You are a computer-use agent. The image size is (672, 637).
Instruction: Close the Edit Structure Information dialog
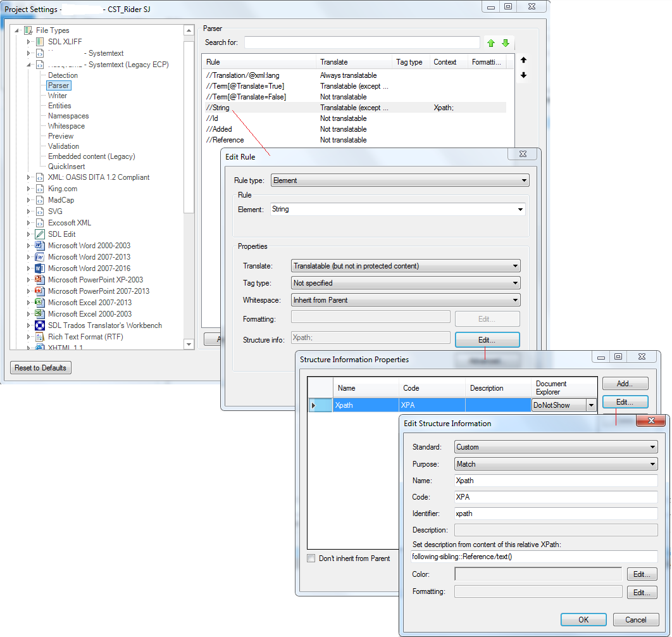click(650, 420)
